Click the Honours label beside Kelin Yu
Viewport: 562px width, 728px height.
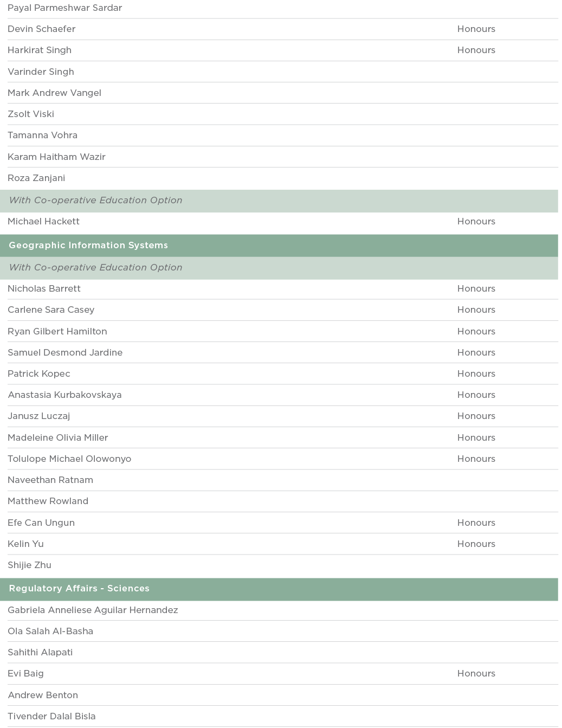pyautogui.click(x=476, y=544)
